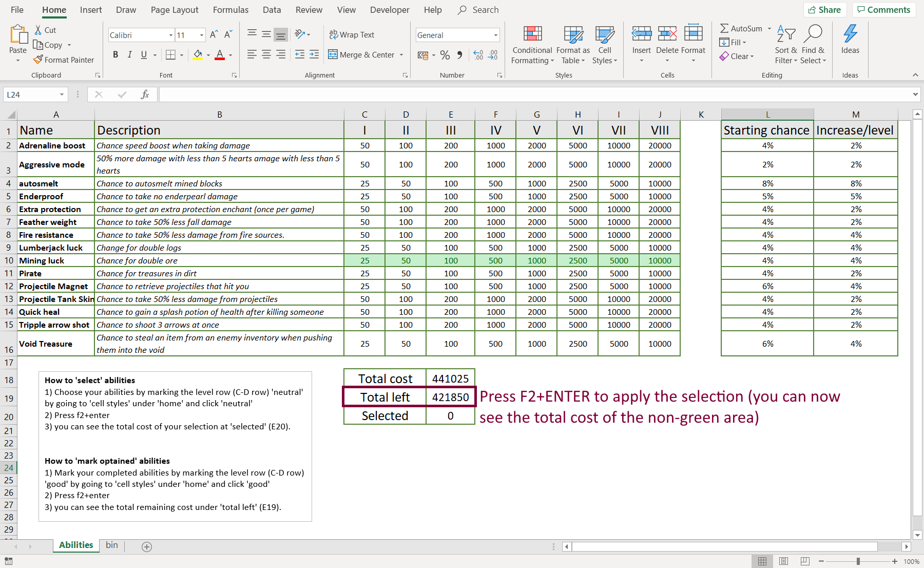Click Increase Decimal icon
Screen dimensions: 924x568
(x=478, y=54)
